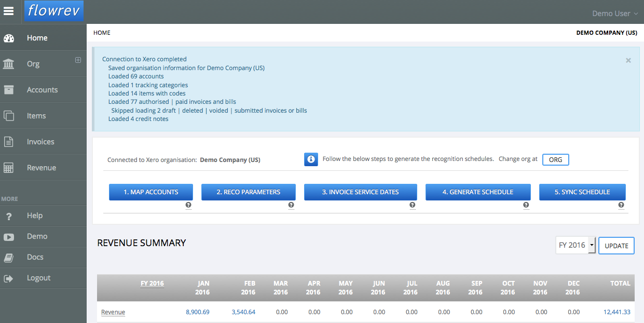Click the Docs book icon

pyautogui.click(x=9, y=257)
